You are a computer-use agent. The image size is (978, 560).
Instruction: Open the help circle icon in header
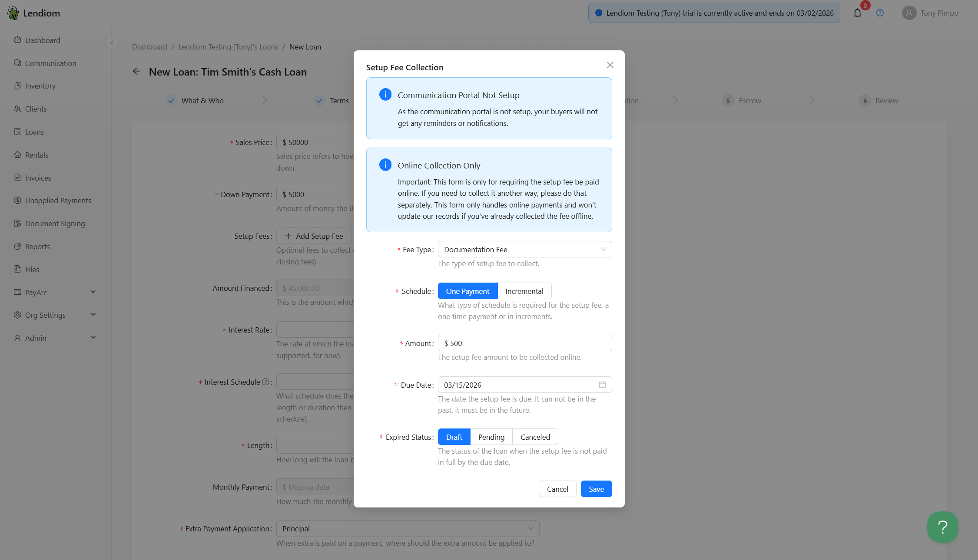pos(880,13)
